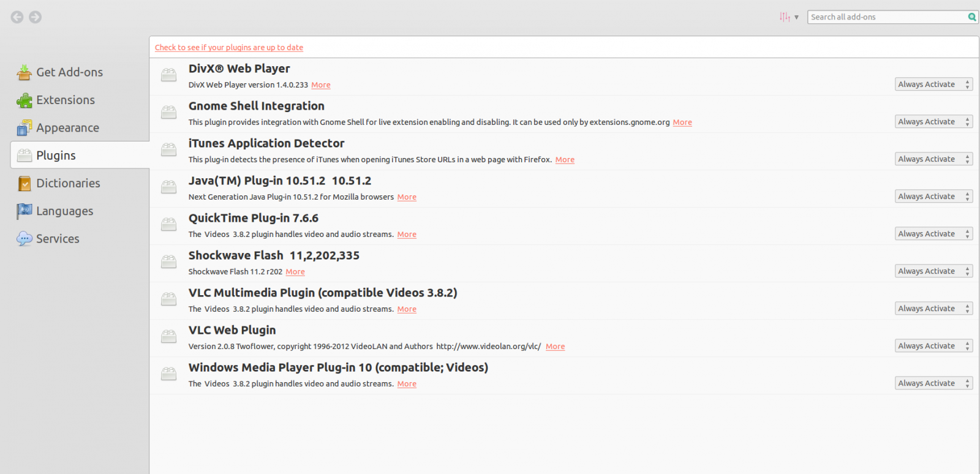Image resolution: width=980 pixels, height=474 pixels.
Task: Click the QuickTime Plug-in brick icon
Action: [x=168, y=224]
